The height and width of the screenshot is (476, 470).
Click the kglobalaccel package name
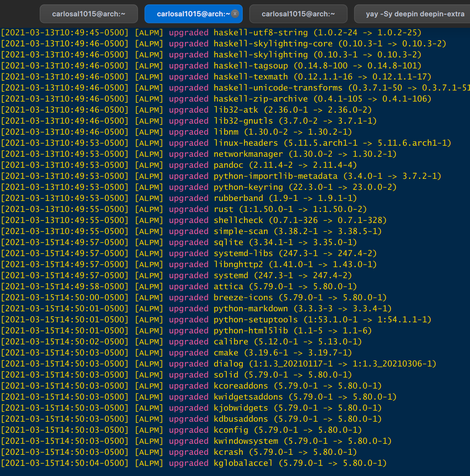coord(243,463)
